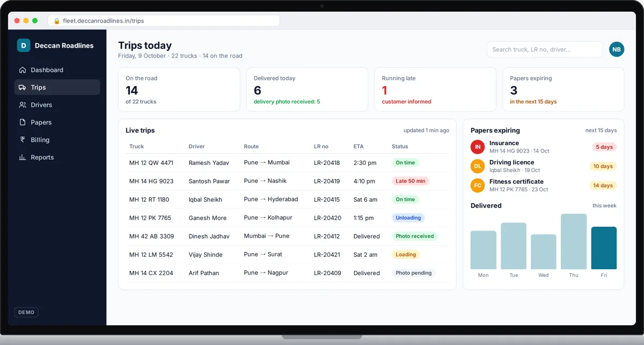Click the Papers document icon
644x345 pixels.
click(x=23, y=122)
